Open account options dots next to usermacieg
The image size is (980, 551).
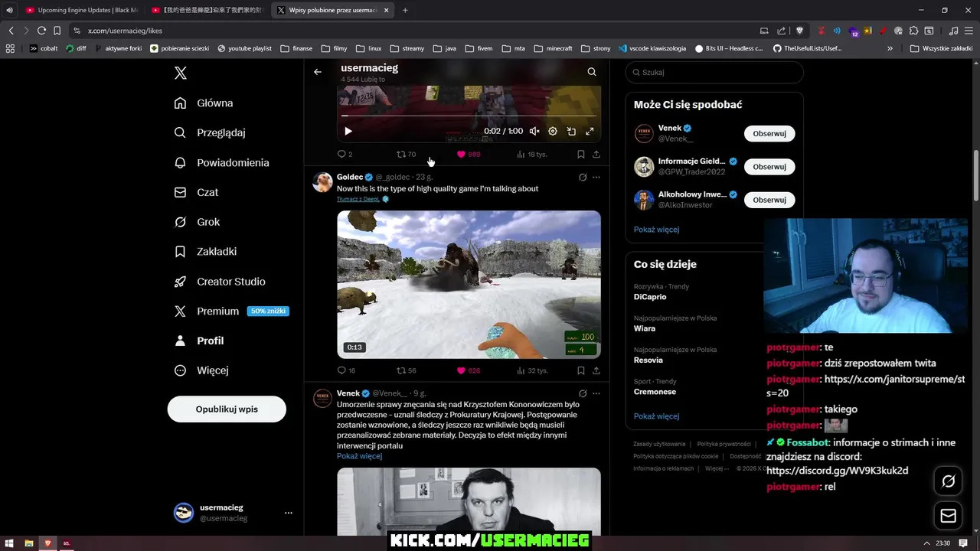pos(289,513)
